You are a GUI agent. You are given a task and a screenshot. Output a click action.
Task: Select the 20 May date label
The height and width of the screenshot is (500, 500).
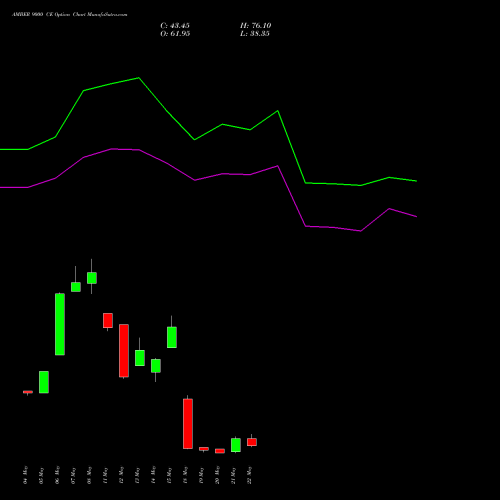(218, 475)
